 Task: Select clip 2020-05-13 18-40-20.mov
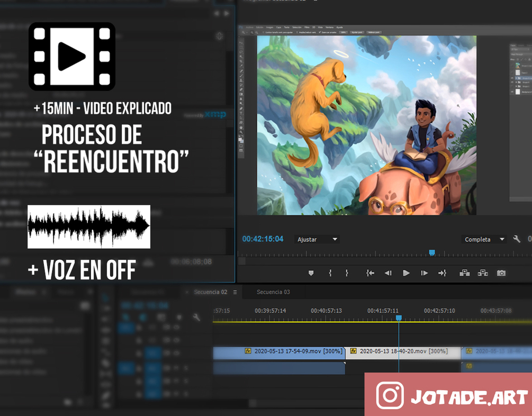[x=403, y=353]
